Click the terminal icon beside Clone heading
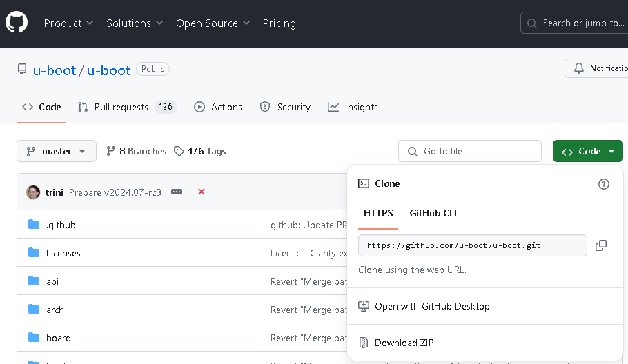This screenshot has height=364, width=628. click(x=364, y=183)
